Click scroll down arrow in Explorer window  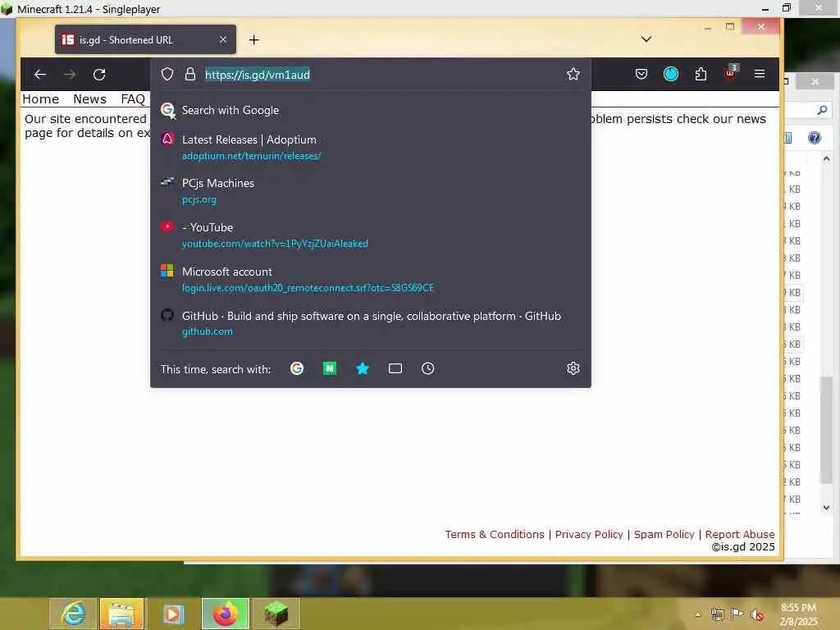tap(826, 507)
